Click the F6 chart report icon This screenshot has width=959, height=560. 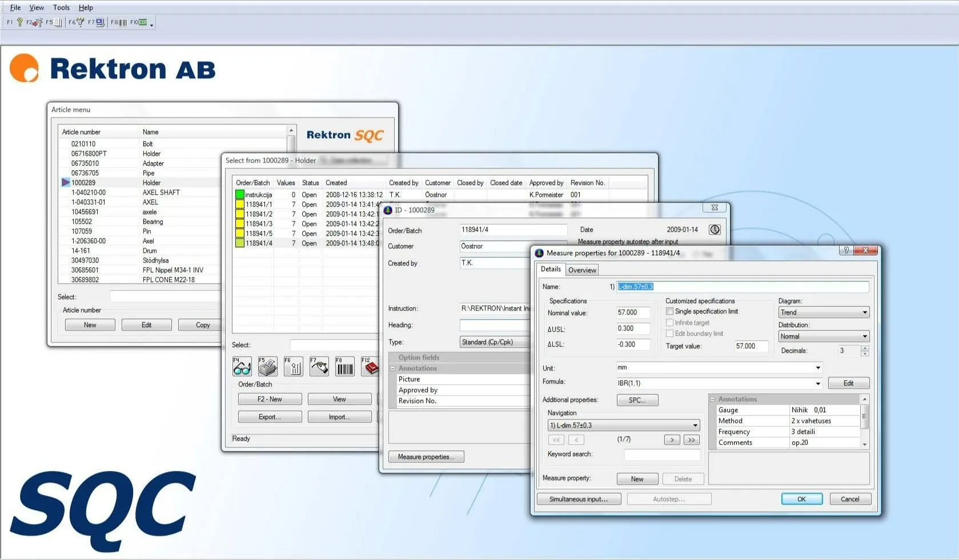point(294,366)
